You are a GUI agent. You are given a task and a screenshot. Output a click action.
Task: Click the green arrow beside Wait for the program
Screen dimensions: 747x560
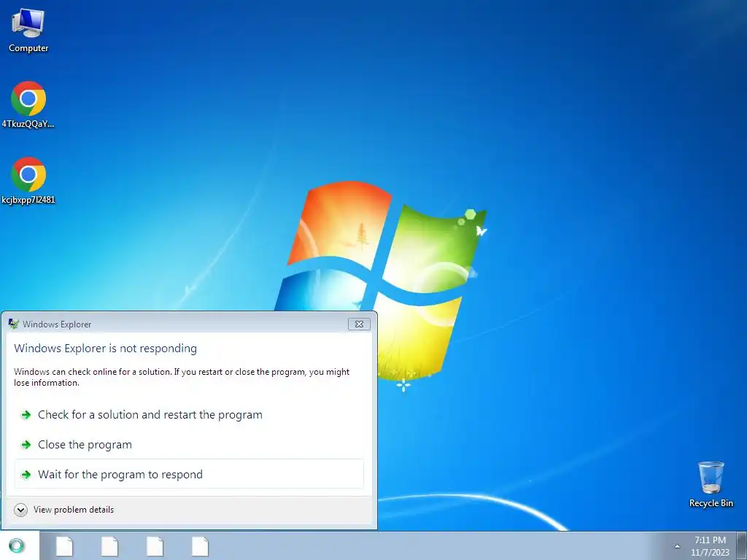click(26, 475)
